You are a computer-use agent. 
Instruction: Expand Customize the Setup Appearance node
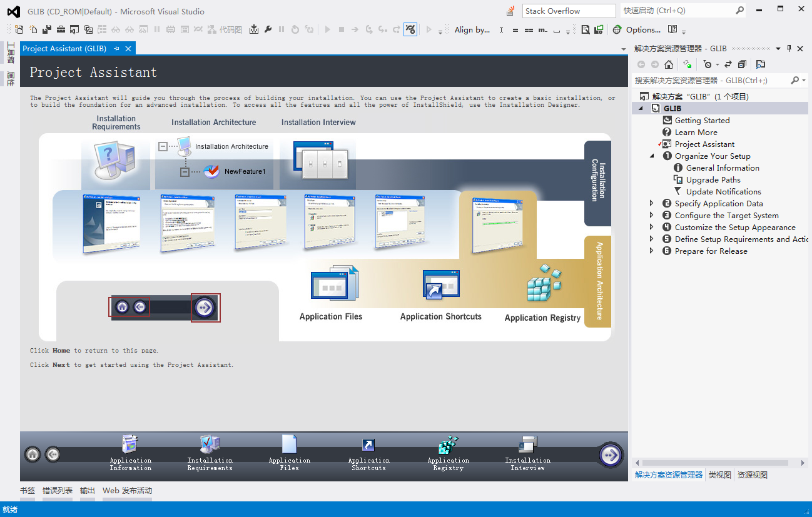click(x=651, y=227)
